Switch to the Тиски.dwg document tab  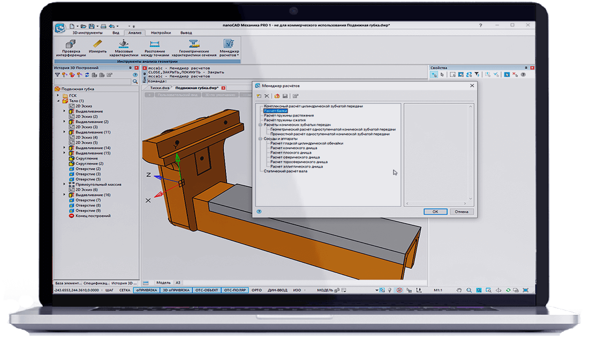(159, 87)
